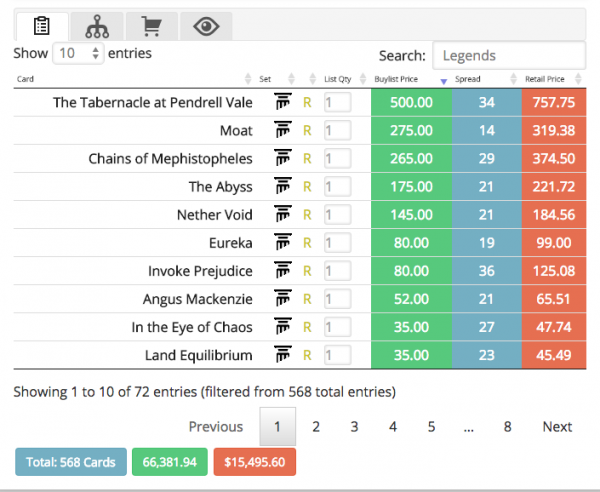Click the Total: 568 Cards badge
Image resolution: width=600 pixels, height=492 pixels.
pyautogui.click(x=71, y=462)
